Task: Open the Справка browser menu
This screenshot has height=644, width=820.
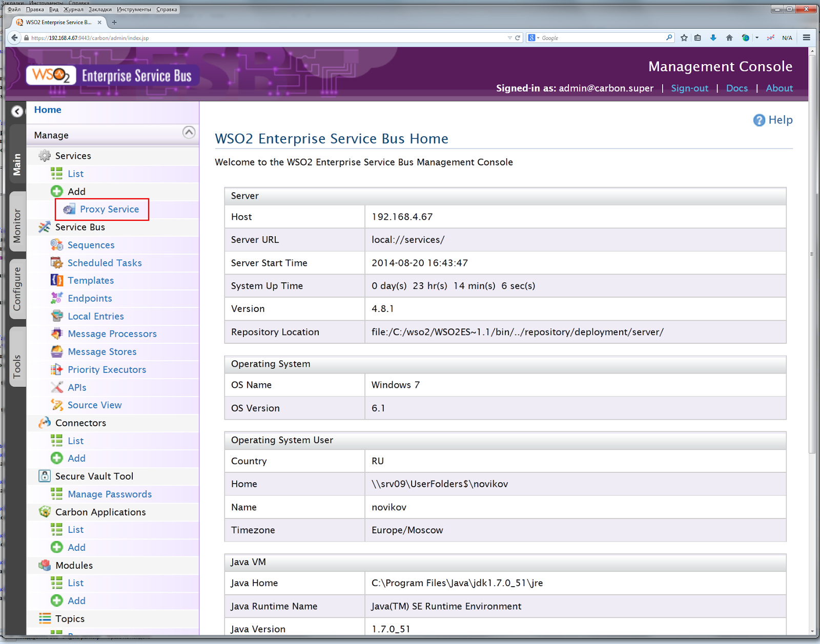Action: 167,9
